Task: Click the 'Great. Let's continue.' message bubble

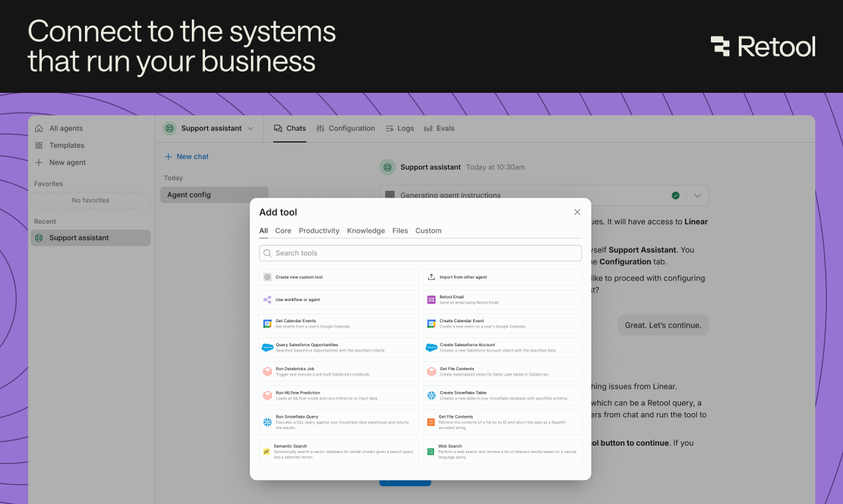Action: point(663,325)
